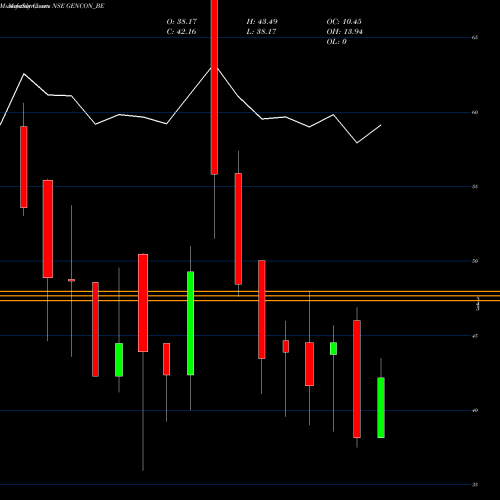Image resolution: width=500 pixels, height=500 pixels.
Task: Click the high value H: 43.49
Action: tap(262, 22)
